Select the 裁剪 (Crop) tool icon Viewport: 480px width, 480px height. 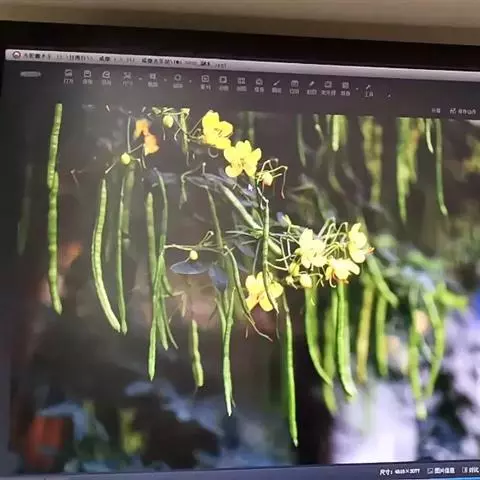pos(152,80)
